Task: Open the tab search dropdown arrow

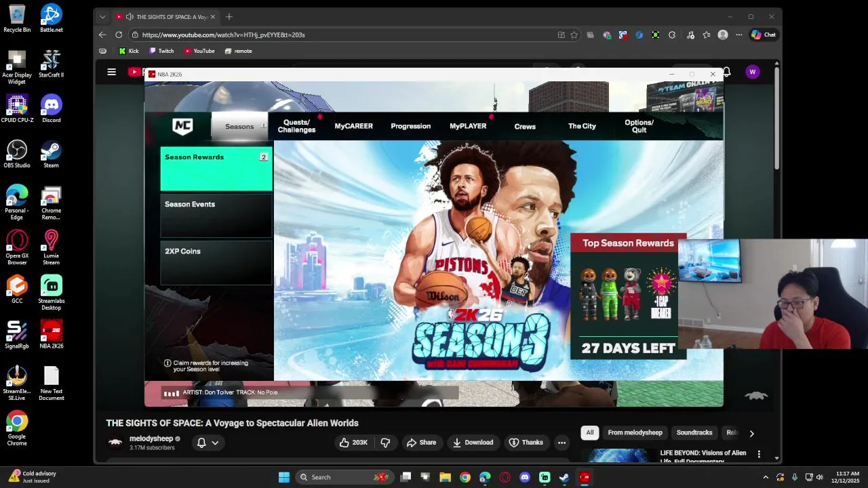Action: pyautogui.click(x=102, y=17)
